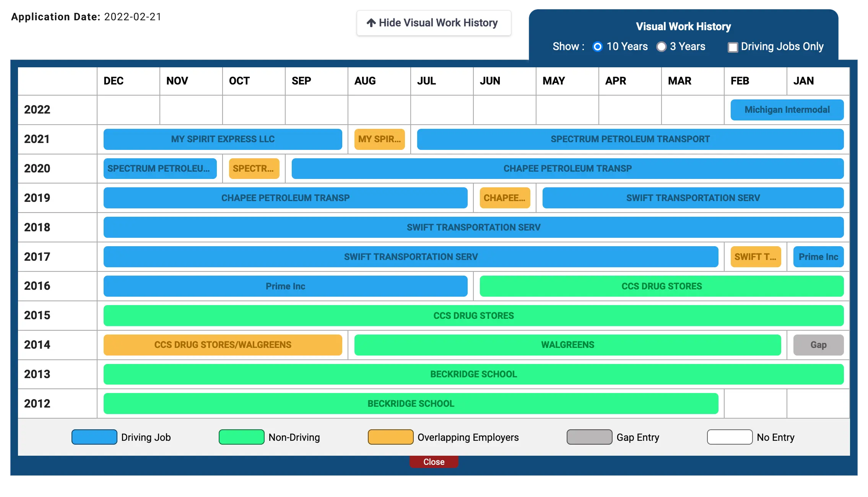Select the 10 Years radio option
Viewport: 868px width, 497px height.
597,47
